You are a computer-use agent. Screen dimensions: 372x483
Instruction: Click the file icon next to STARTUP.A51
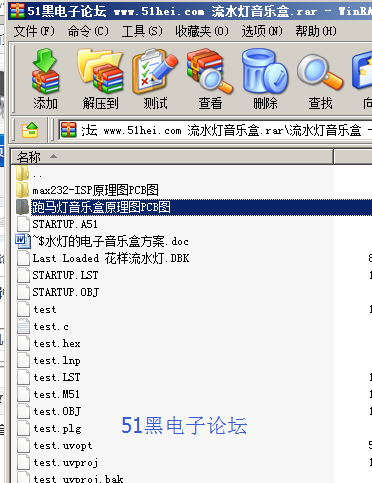pos(23,224)
